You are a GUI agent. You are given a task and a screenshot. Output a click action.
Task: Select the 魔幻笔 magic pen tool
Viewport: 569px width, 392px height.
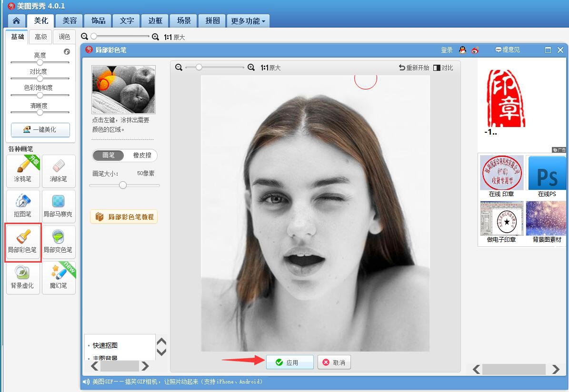tap(58, 277)
